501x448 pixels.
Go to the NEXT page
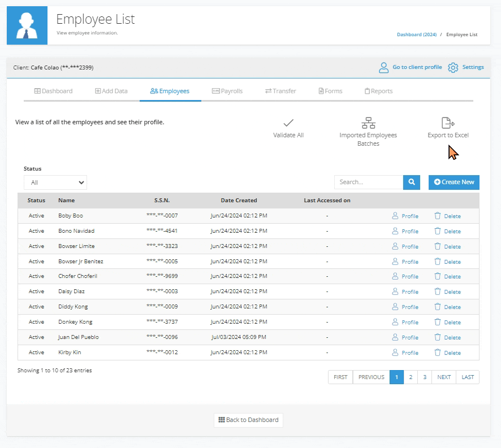point(444,377)
